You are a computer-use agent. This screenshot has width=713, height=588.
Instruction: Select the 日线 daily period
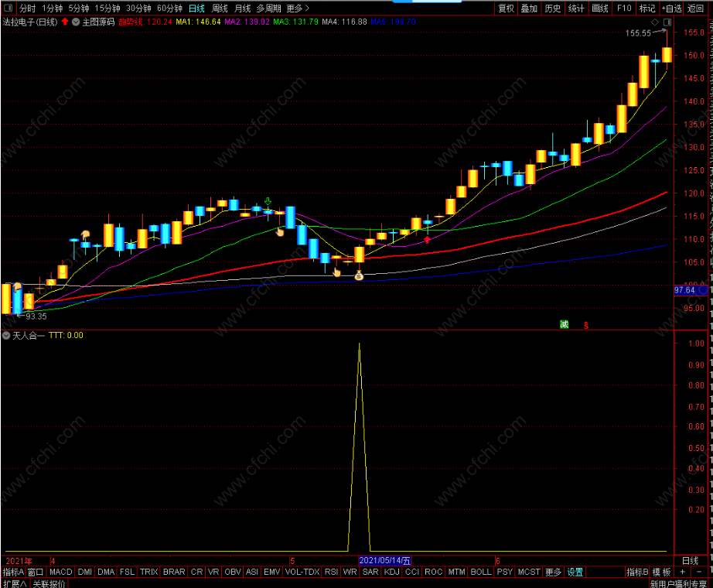pos(196,9)
